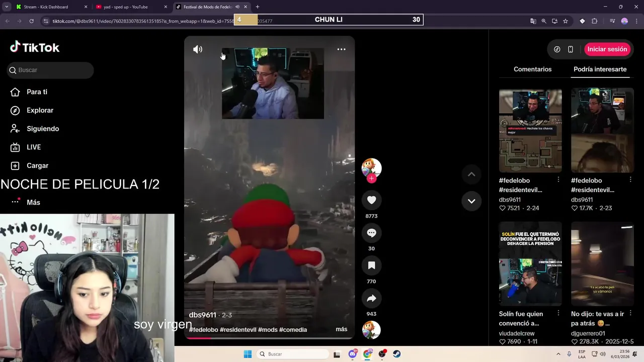Open Chrome extensions puzzle icon
Screen dimensions: 644x362
tap(595, 21)
